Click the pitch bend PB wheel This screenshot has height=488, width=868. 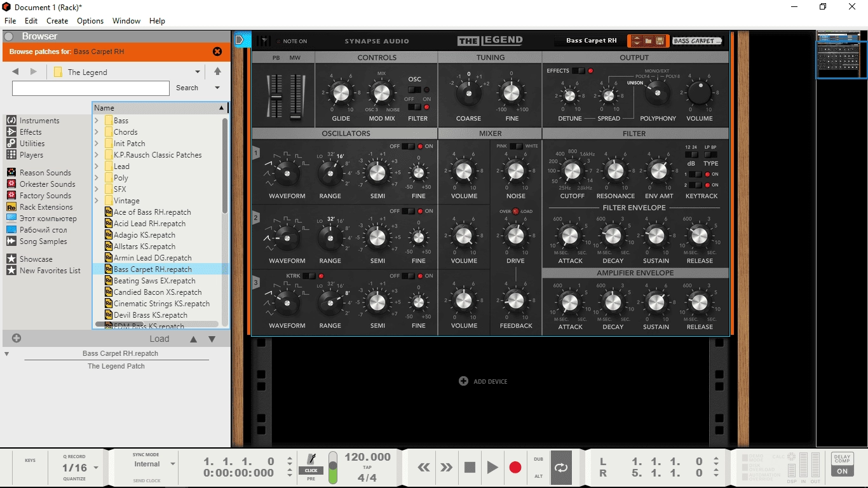coord(276,97)
